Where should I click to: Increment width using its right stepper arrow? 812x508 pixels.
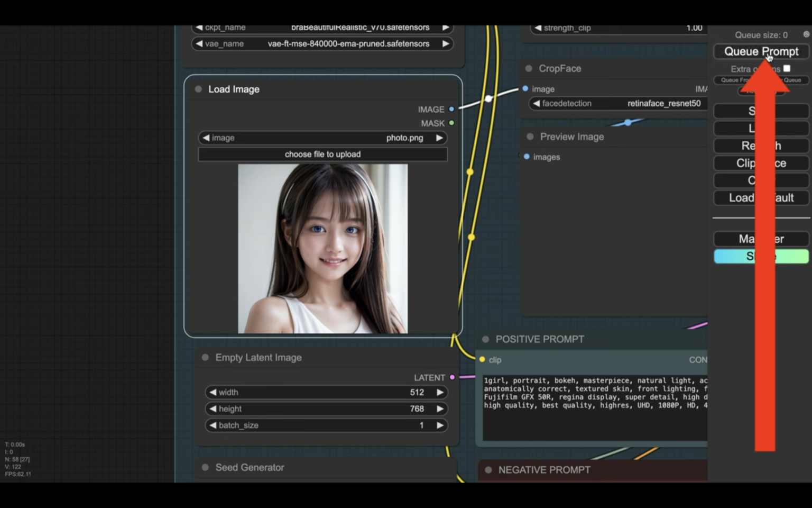point(440,392)
